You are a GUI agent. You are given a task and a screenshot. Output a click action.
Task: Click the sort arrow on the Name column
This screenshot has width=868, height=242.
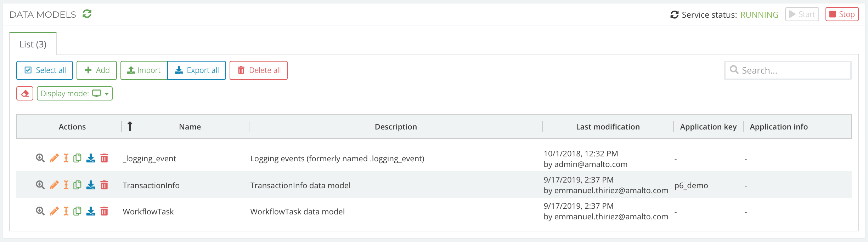click(130, 126)
